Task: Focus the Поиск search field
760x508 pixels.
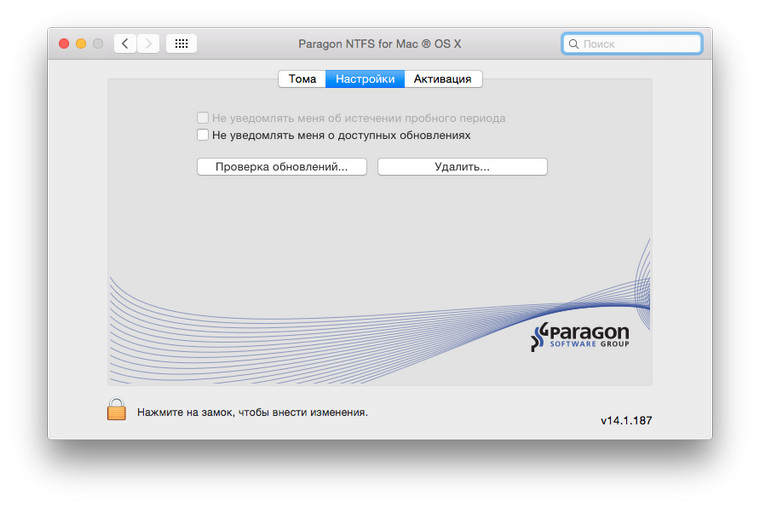Action: point(632,44)
